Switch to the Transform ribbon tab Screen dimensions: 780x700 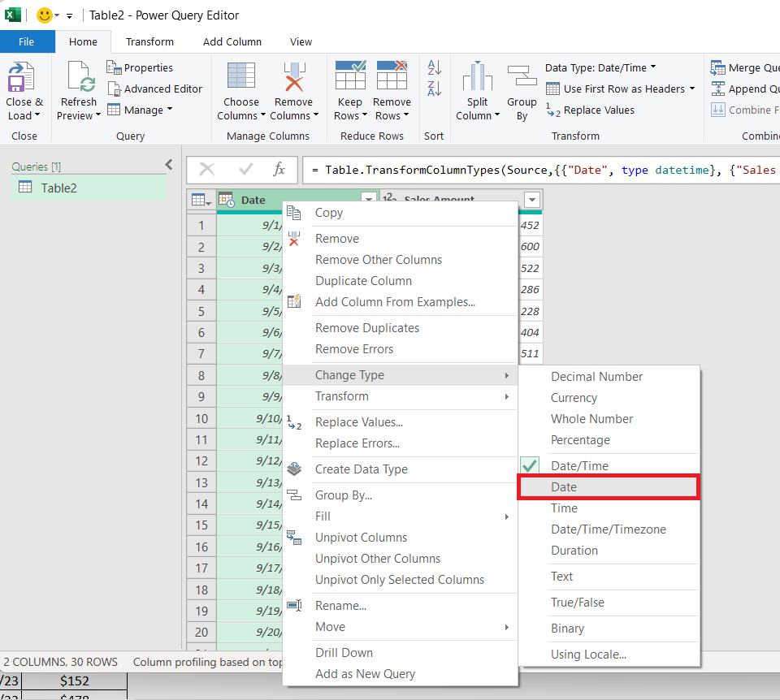tap(149, 41)
